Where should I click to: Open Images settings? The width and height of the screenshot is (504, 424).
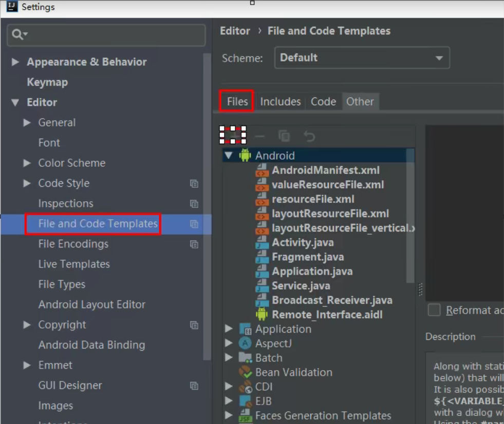pyautogui.click(x=55, y=406)
